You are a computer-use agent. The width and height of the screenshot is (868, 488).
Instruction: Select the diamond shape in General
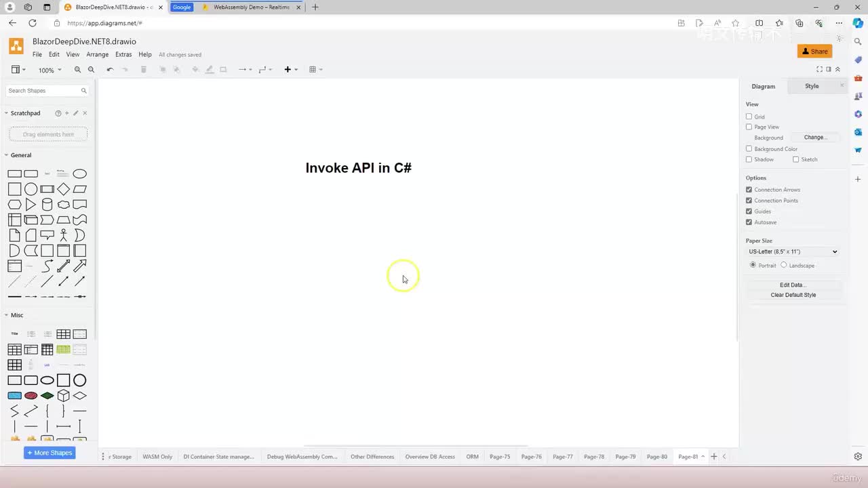[x=63, y=189]
